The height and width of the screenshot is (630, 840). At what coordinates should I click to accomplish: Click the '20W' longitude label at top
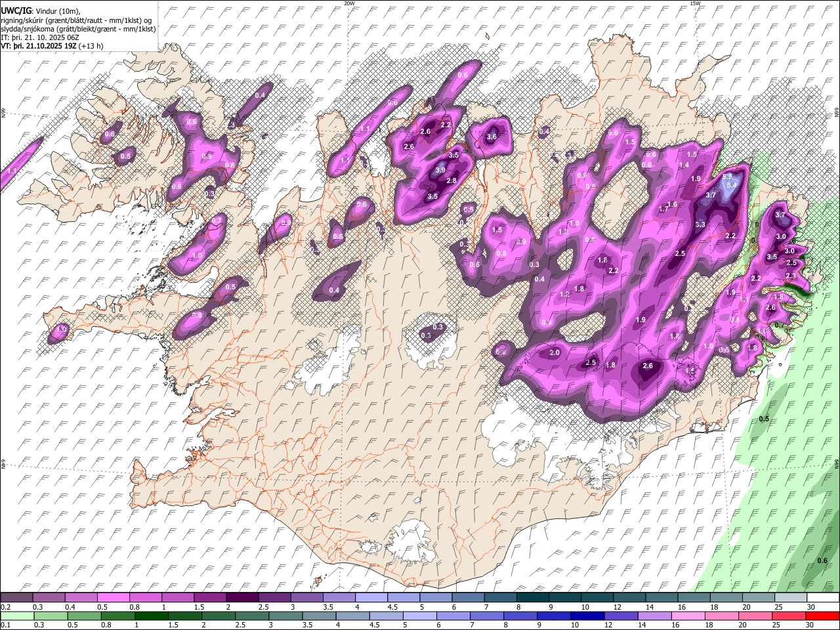click(x=349, y=3)
